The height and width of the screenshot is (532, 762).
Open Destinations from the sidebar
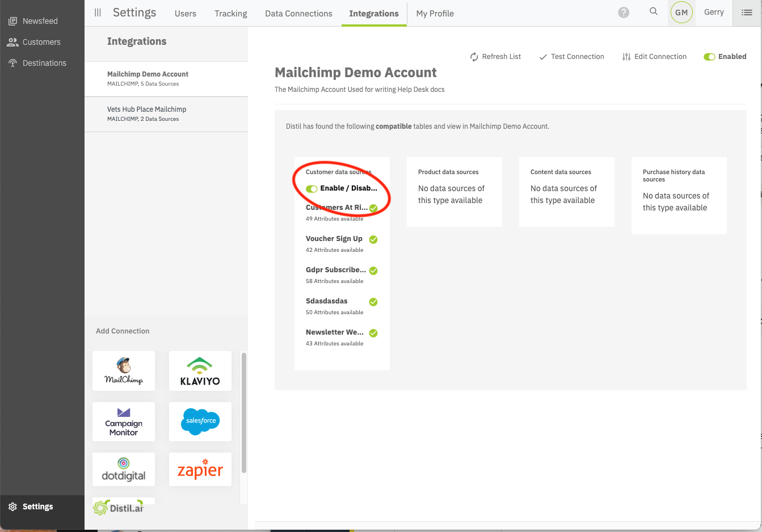point(44,63)
